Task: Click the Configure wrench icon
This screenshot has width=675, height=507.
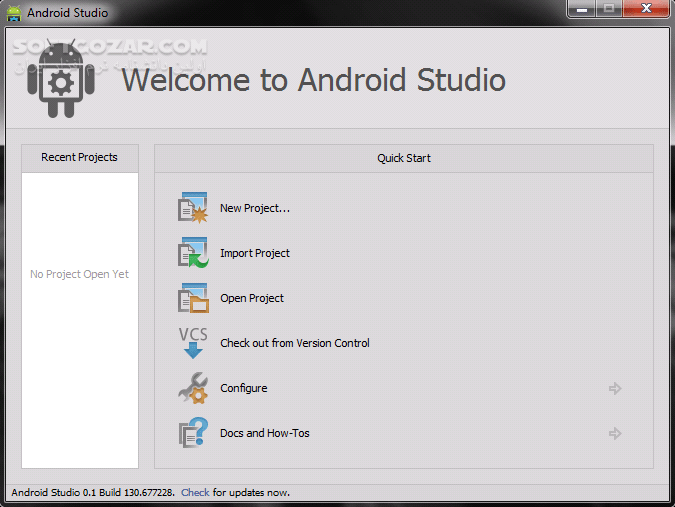Action: [193, 388]
